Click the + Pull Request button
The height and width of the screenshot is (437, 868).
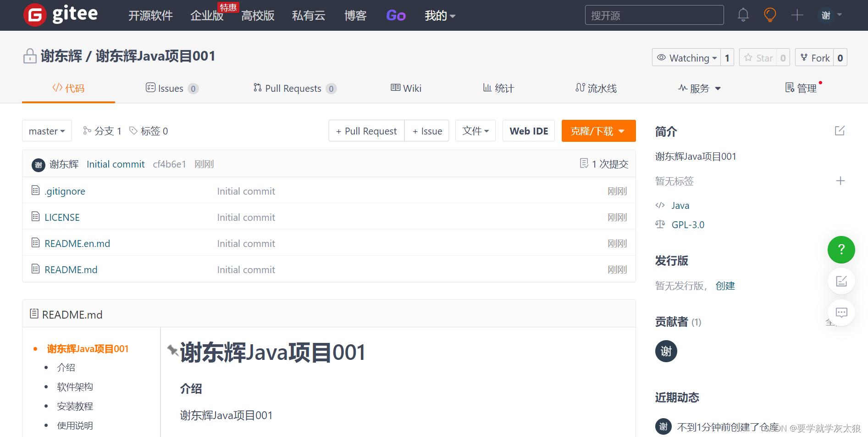(x=366, y=131)
